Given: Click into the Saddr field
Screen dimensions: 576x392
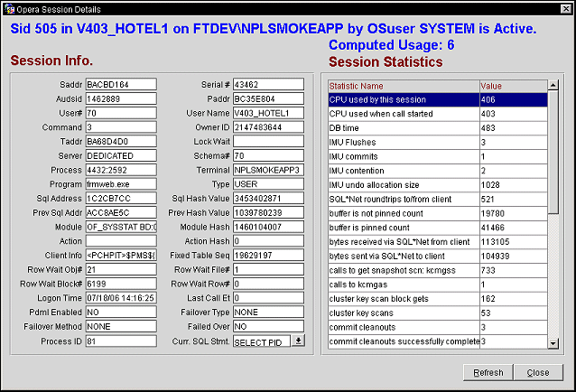Looking at the screenshot, I should 121,85.
